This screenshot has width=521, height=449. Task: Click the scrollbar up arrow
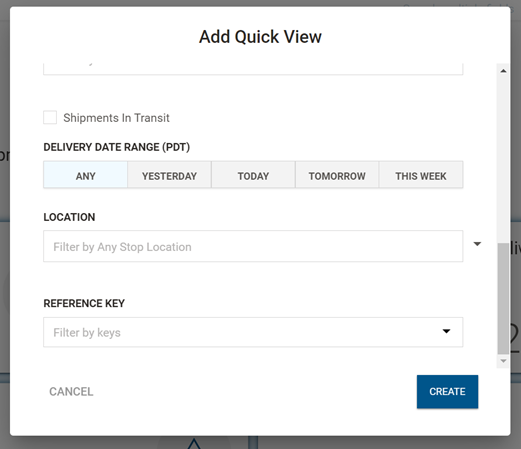[503, 71]
